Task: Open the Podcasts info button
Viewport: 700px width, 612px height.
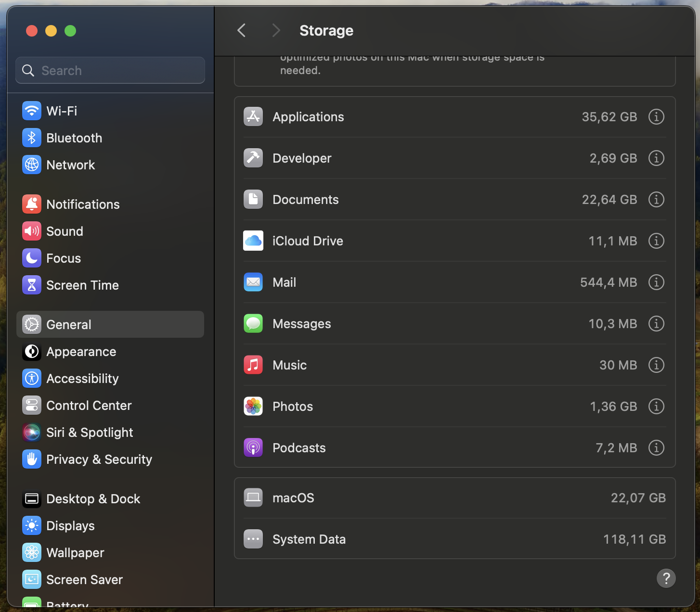Action: [x=656, y=447]
